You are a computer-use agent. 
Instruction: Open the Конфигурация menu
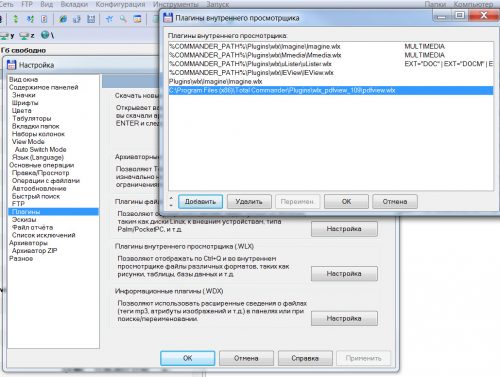point(120,4)
